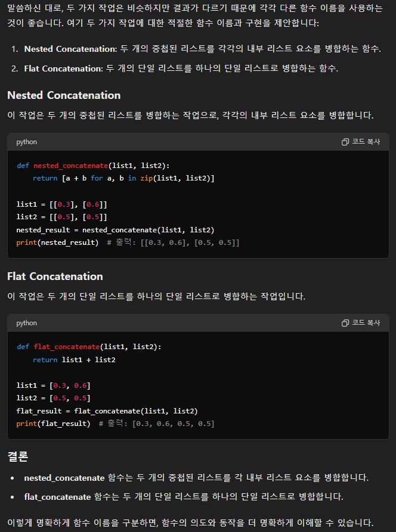Click the def flat_concatenate code line
This screenshot has height=532, width=396.
coord(89,347)
